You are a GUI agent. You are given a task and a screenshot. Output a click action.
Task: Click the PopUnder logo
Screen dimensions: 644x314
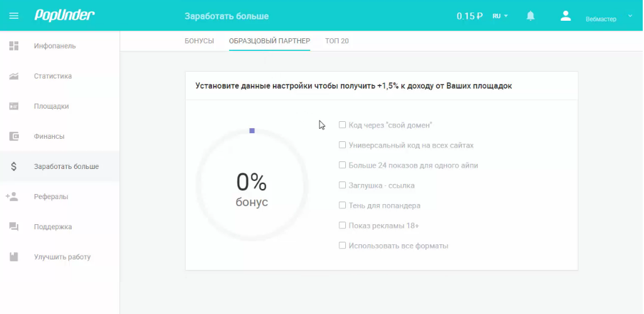click(x=64, y=16)
